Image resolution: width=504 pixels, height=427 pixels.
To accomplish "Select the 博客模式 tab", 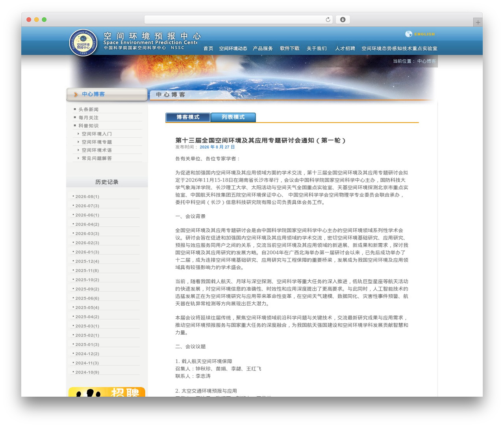I will 188,117.
